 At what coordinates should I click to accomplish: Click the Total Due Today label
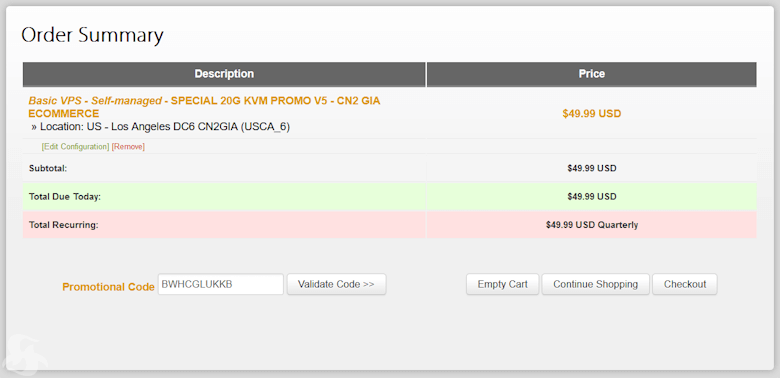65,197
